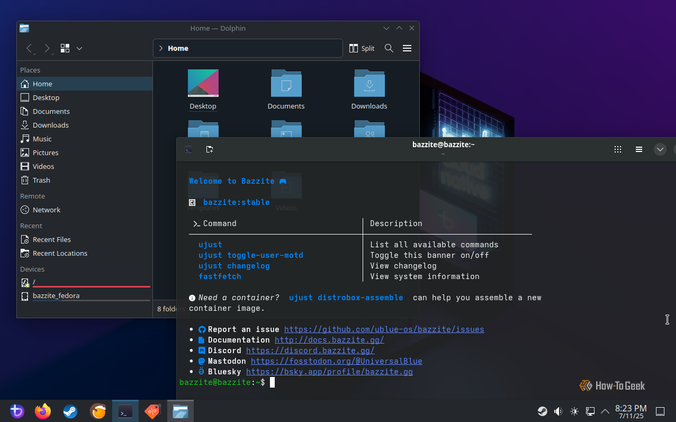Open Bazzite application launcher in taskbar
The height and width of the screenshot is (422, 676).
pos(17,411)
